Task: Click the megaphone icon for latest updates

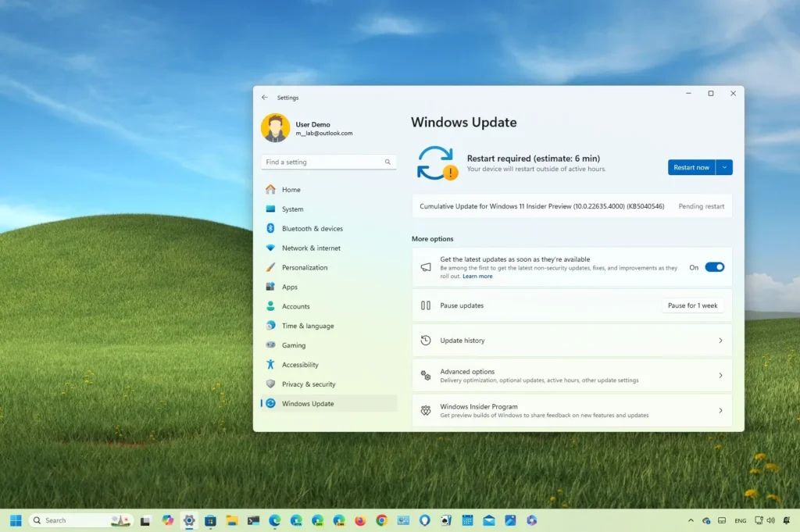Action: pyautogui.click(x=426, y=267)
